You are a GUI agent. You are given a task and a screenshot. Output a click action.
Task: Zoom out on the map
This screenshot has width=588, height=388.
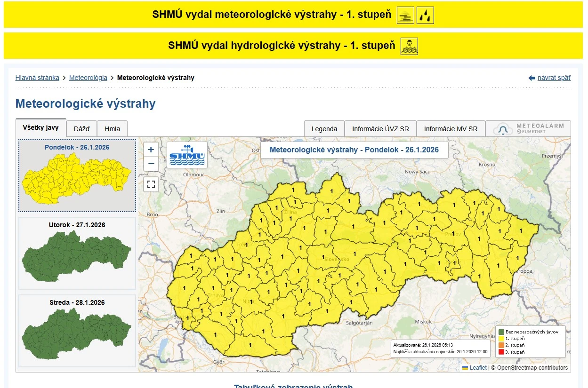151,164
